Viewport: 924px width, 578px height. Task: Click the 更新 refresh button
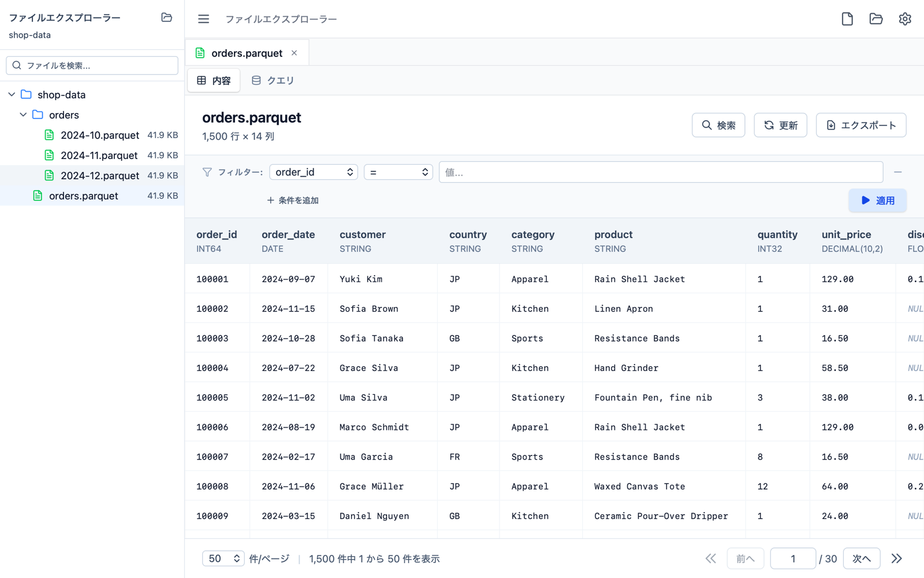coord(780,125)
